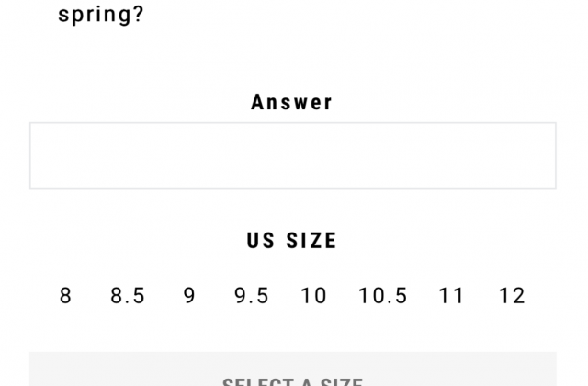This screenshot has width=588, height=386.
Task: Click inside the Answer text box
Action: coord(293,155)
